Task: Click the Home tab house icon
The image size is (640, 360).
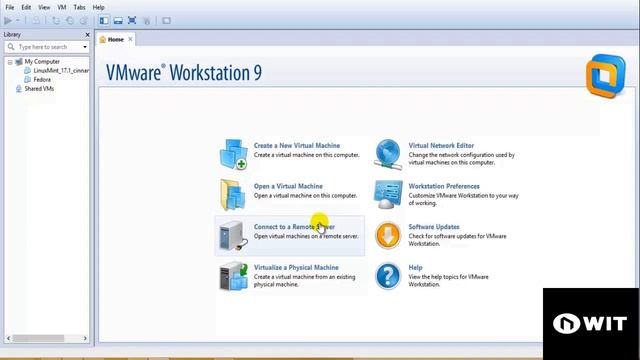Action: tap(103, 40)
